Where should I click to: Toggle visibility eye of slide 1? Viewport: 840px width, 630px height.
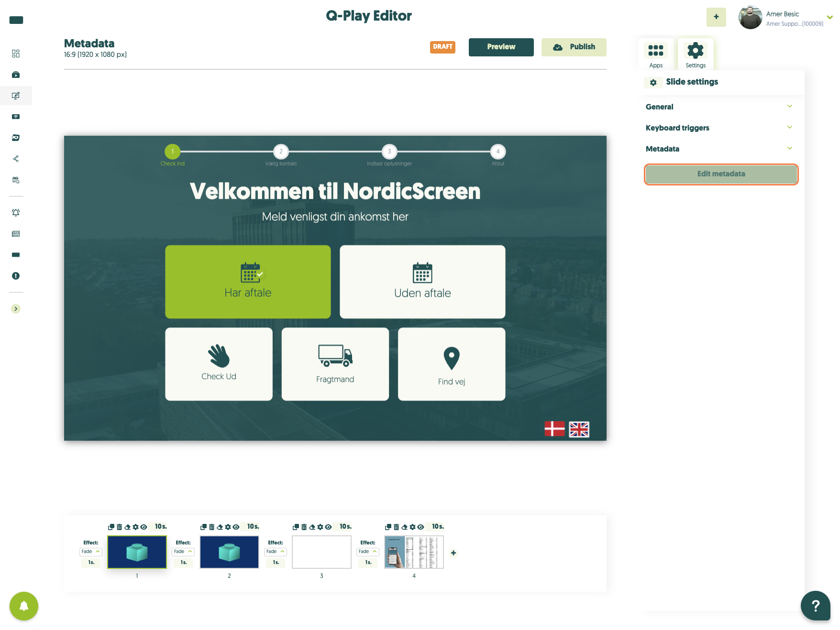click(144, 527)
